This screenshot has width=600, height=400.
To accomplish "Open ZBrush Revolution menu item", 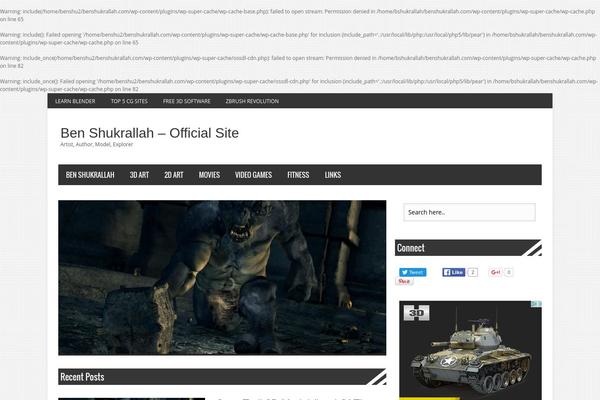I will 252,101.
